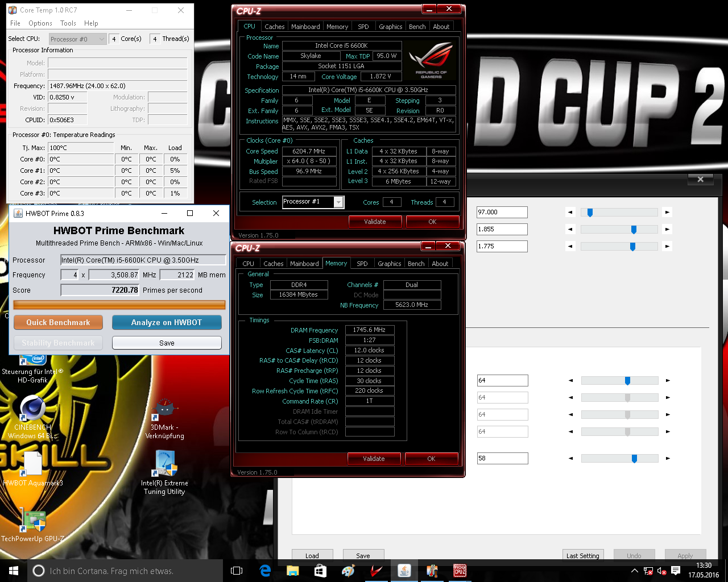Open Options menu in Core Temp
The width and height of the screenshot is (728, 582).
(40, 23)
